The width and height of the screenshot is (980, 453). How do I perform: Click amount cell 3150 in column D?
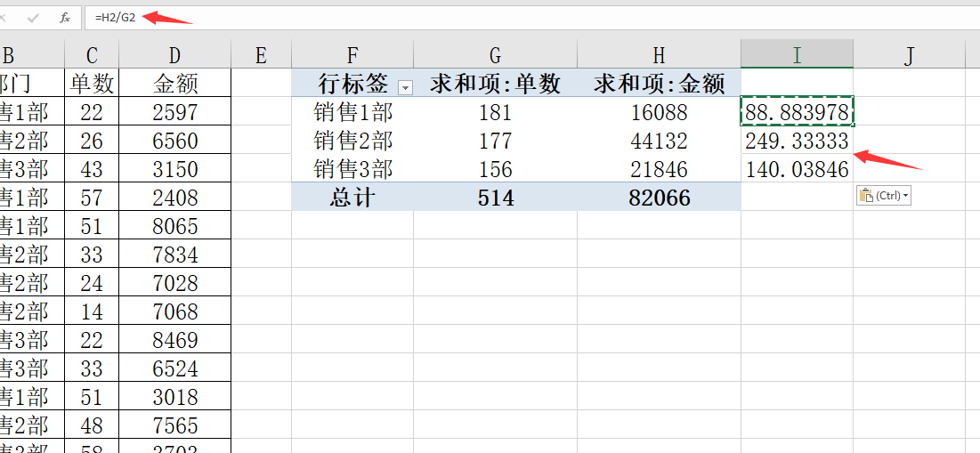[175, 169]
